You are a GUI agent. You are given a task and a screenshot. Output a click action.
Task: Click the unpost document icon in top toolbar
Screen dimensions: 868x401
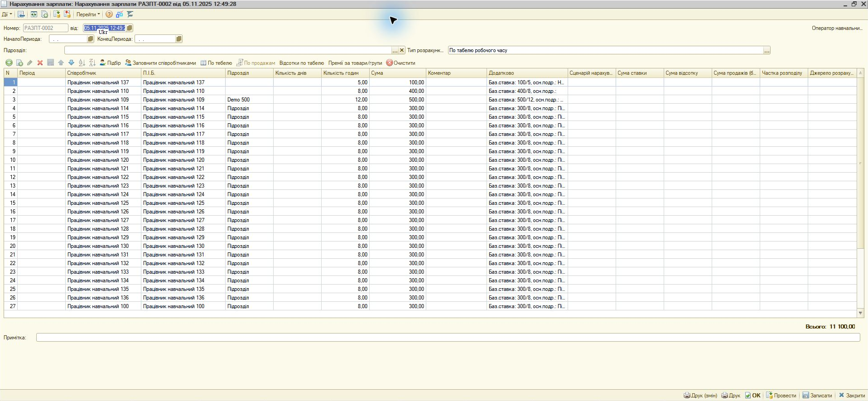(67, 14)
